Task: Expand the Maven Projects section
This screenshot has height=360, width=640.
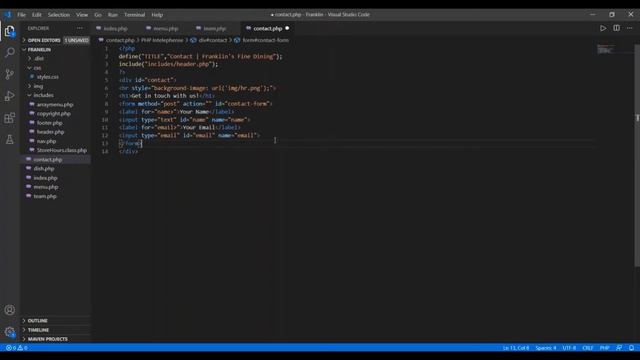Action: (56, 339)
